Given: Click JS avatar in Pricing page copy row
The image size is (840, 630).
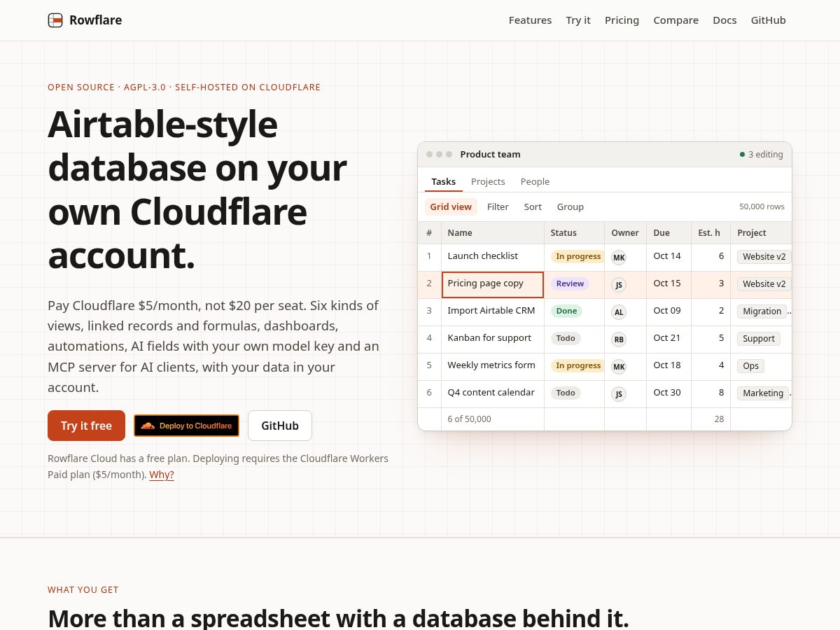Looking at the screenshot, I should point(619,285).
